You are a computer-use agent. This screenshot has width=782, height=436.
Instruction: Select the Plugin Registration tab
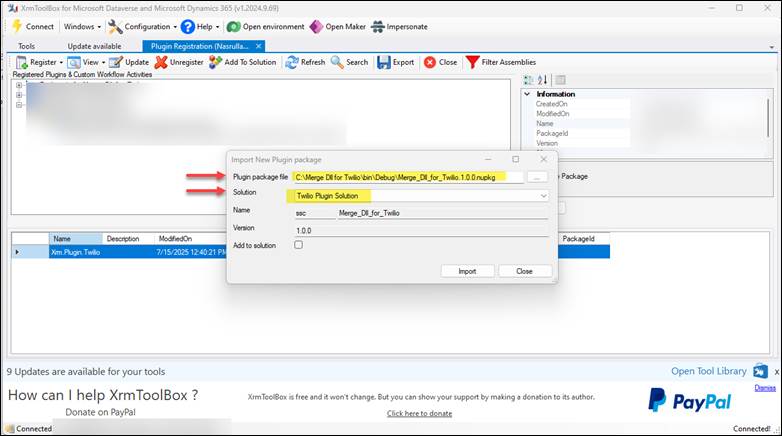(199, 46)
